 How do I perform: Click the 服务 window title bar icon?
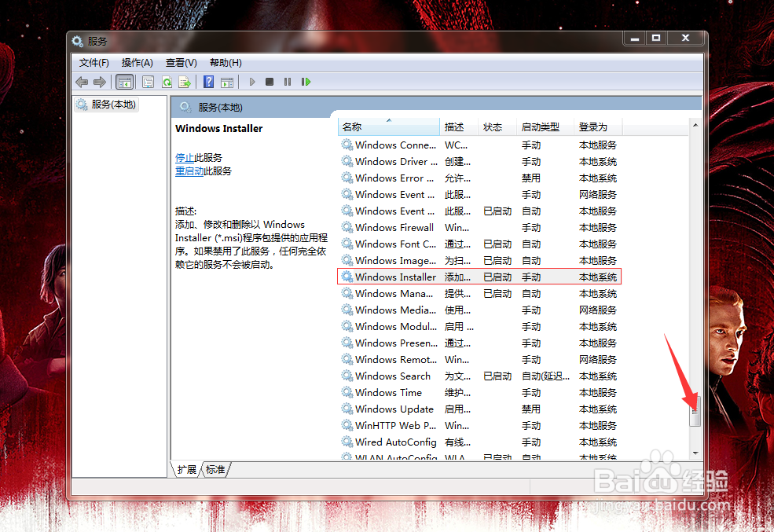click(x=78, y=41)
